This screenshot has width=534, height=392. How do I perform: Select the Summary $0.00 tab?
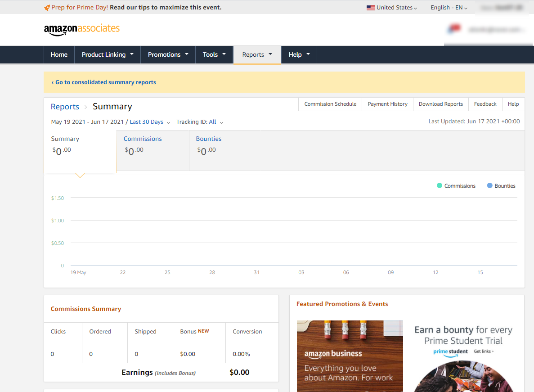[80, 151]
